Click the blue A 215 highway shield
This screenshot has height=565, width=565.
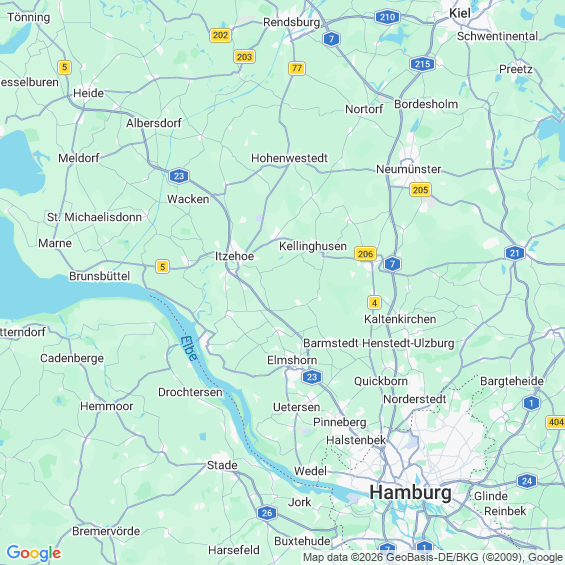coord(422,64)
